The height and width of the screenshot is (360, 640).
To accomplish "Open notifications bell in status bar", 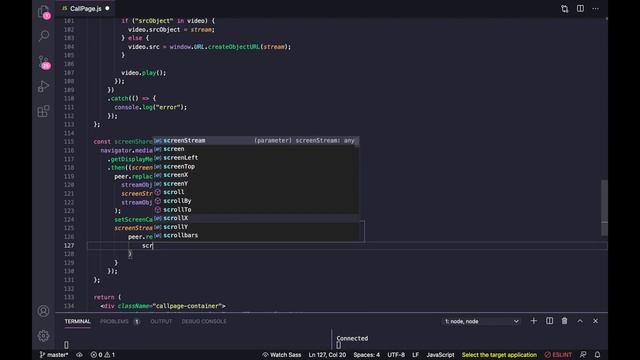I will pos(598,355).
